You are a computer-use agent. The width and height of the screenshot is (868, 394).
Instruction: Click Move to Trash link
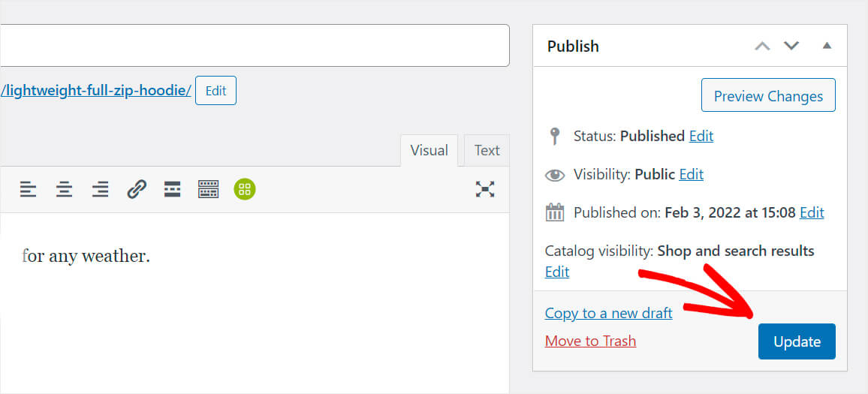[x=590, y=341]
